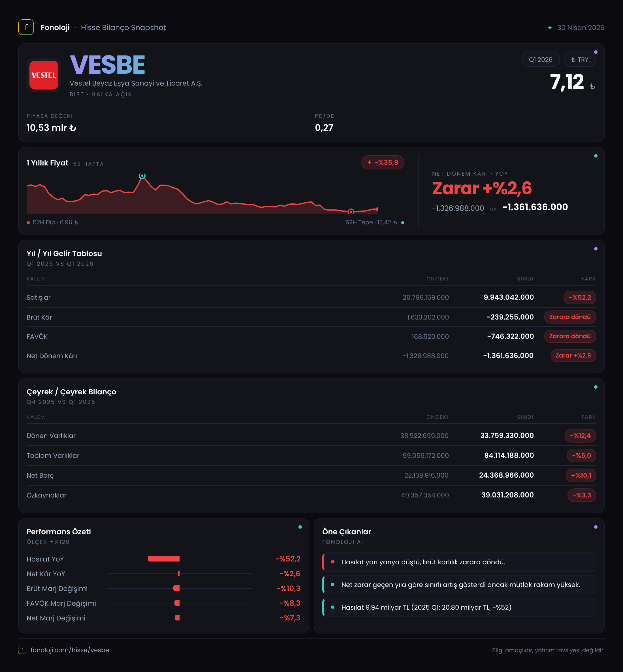Click the BIST · HALKA AÇIK label
The image size is (623, 672).
[101, 94]
